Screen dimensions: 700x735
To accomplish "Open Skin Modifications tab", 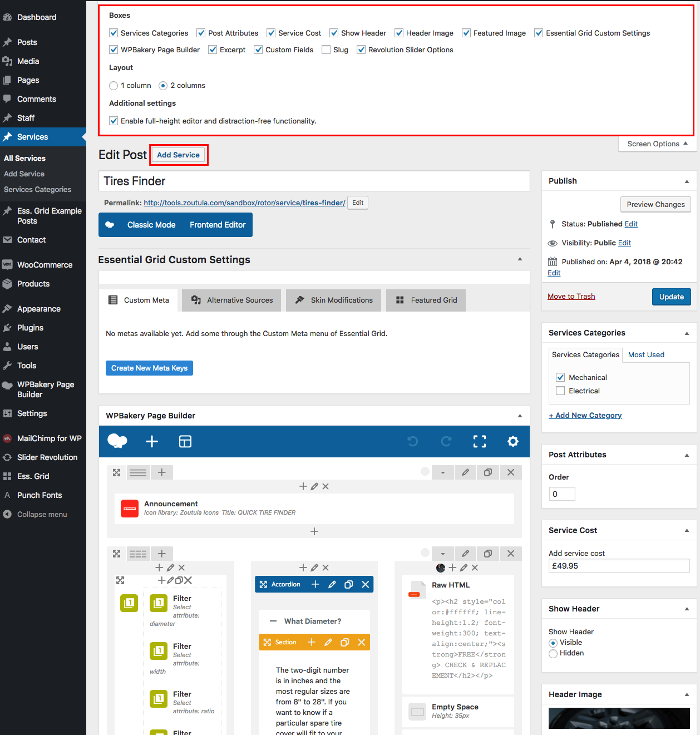I will click(333, 300).
